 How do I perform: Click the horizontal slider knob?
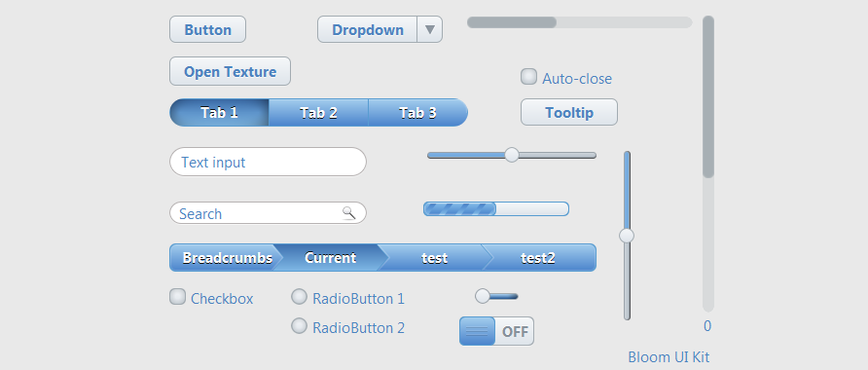[x=512, y=155]
